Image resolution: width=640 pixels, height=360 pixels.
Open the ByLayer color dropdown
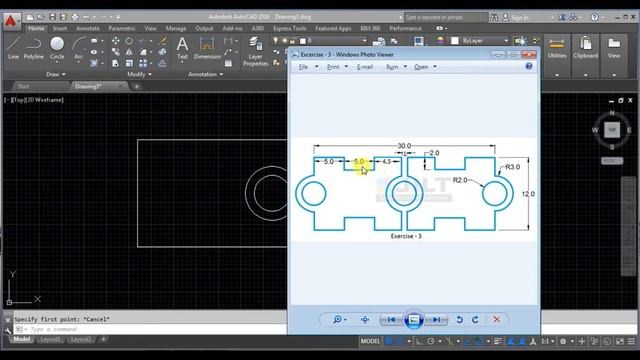pos(506,40)
